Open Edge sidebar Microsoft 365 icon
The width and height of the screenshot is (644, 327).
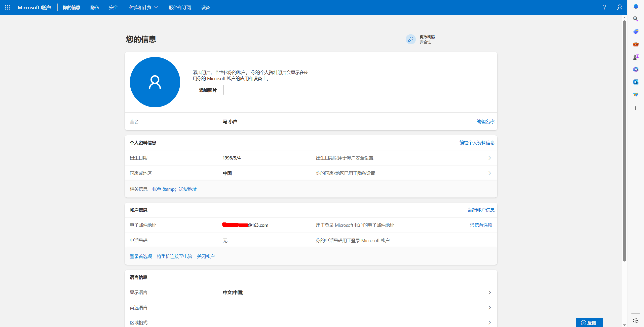tap(636, 69)
